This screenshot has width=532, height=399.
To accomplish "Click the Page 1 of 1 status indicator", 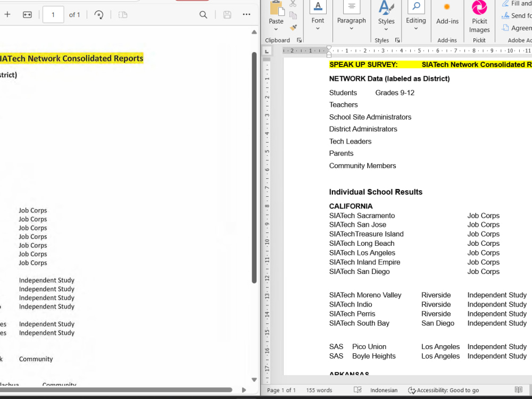I will [281, 390].
